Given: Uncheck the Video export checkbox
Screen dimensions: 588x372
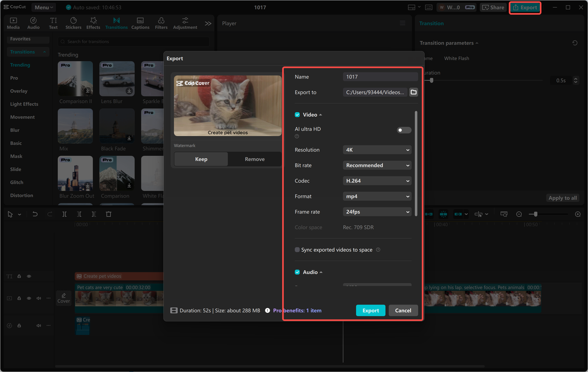Looking at the screenshot, I should [x=297, y=115].
